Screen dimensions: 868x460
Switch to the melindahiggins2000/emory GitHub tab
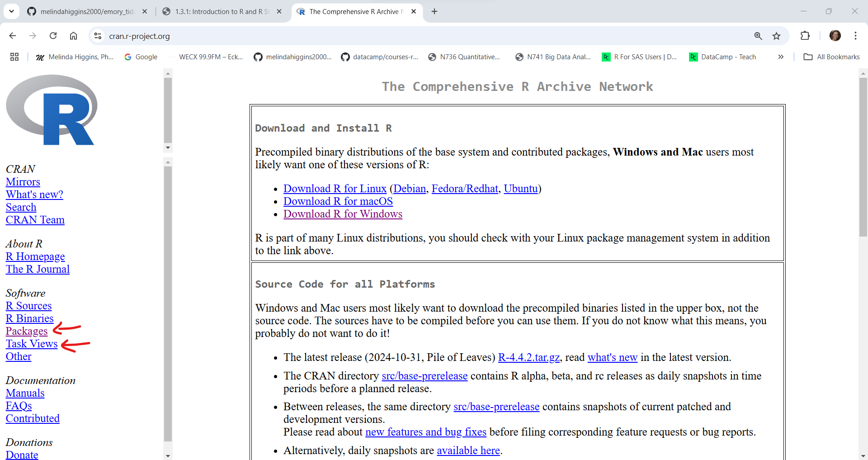tap(87, 11)
